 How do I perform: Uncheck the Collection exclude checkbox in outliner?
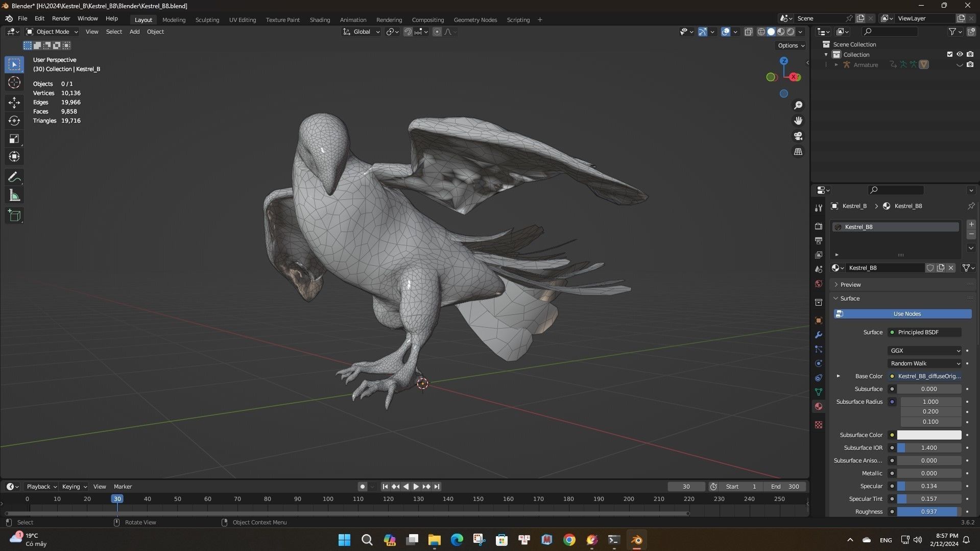pos(950,54)
